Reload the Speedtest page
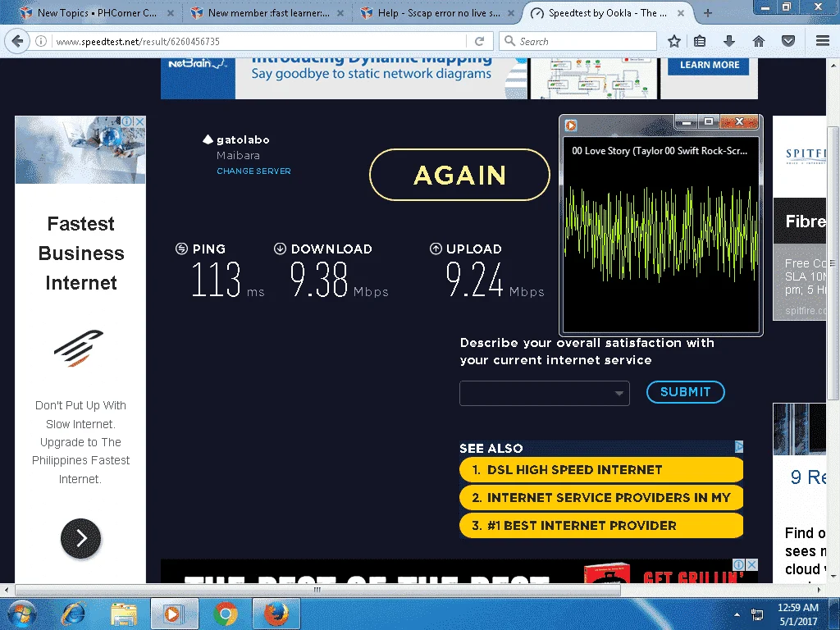This screenshot has width=840, height=630. (479, 41)
